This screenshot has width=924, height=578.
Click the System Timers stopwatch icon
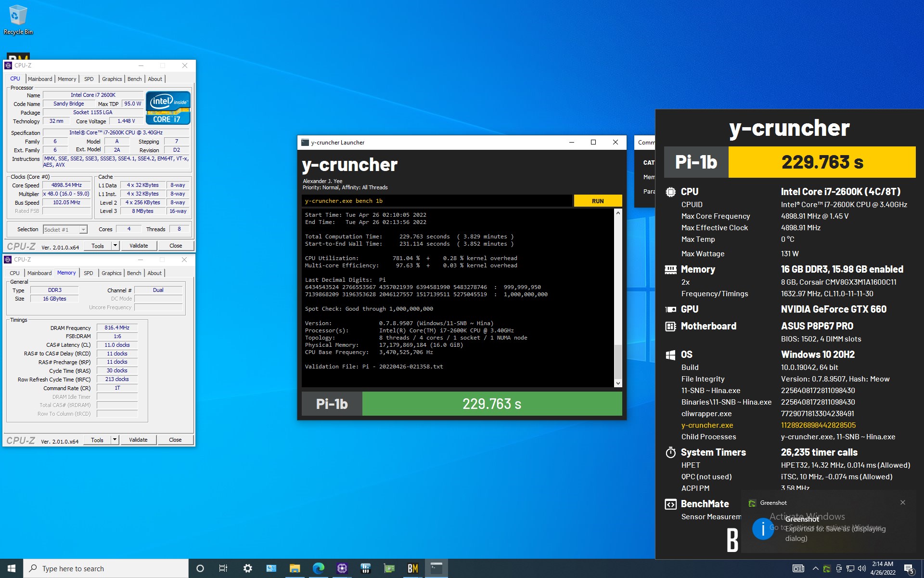(x=670, y=452)
